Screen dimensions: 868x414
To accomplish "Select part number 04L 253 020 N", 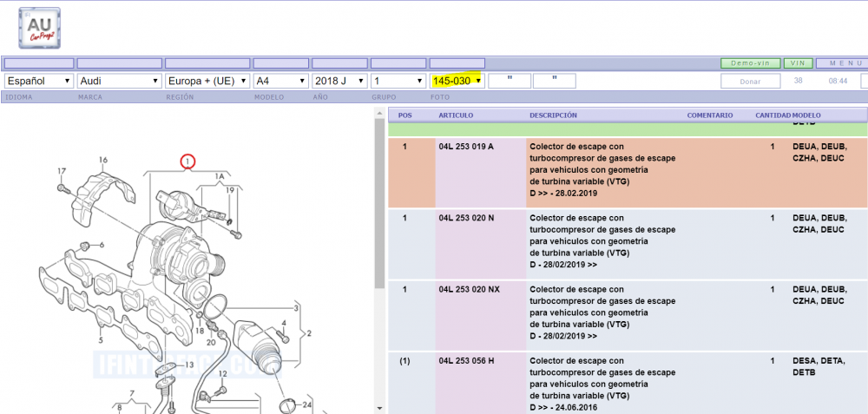I will pyautogui.click(x=466, y=218).
